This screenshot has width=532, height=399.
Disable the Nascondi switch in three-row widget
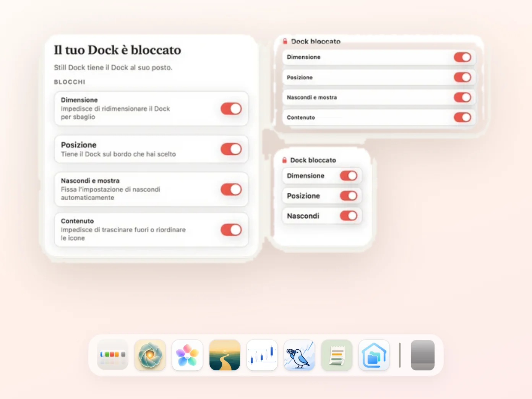click(x=349, y=216)
